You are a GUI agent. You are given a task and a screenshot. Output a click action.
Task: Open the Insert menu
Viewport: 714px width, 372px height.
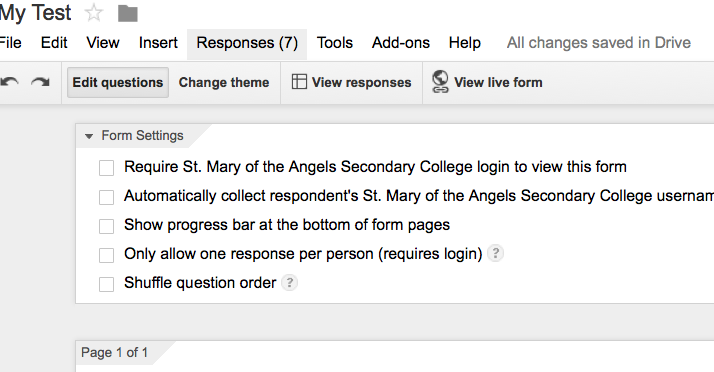pyautogui.click(x=158, y=43)
